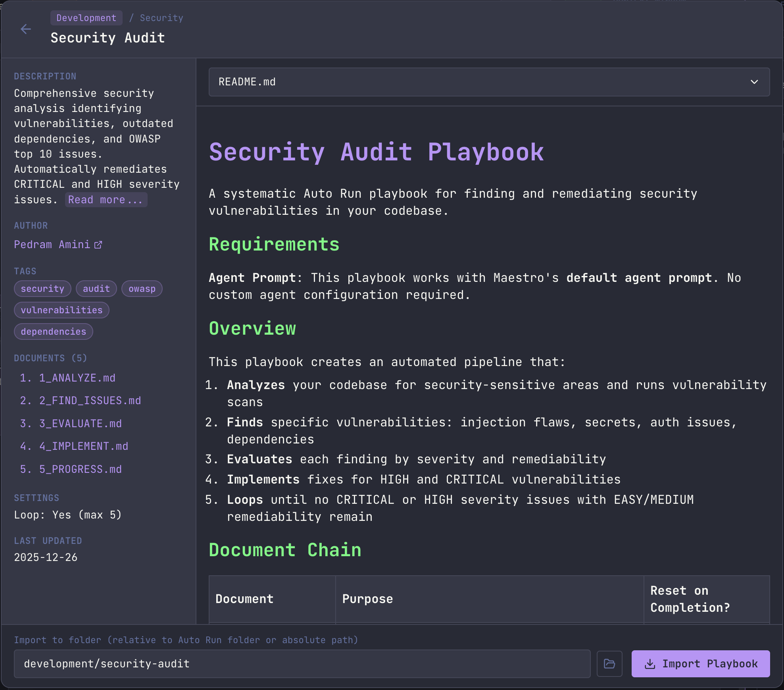
Task: Select the Security breadcrumb link
Action: click(x=161, y=17)
